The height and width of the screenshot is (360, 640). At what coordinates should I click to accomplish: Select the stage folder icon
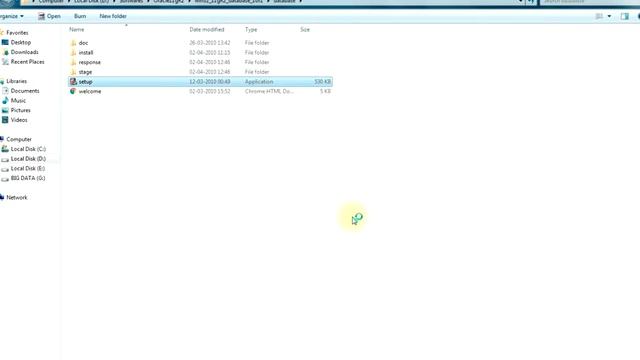click(73, 72)
